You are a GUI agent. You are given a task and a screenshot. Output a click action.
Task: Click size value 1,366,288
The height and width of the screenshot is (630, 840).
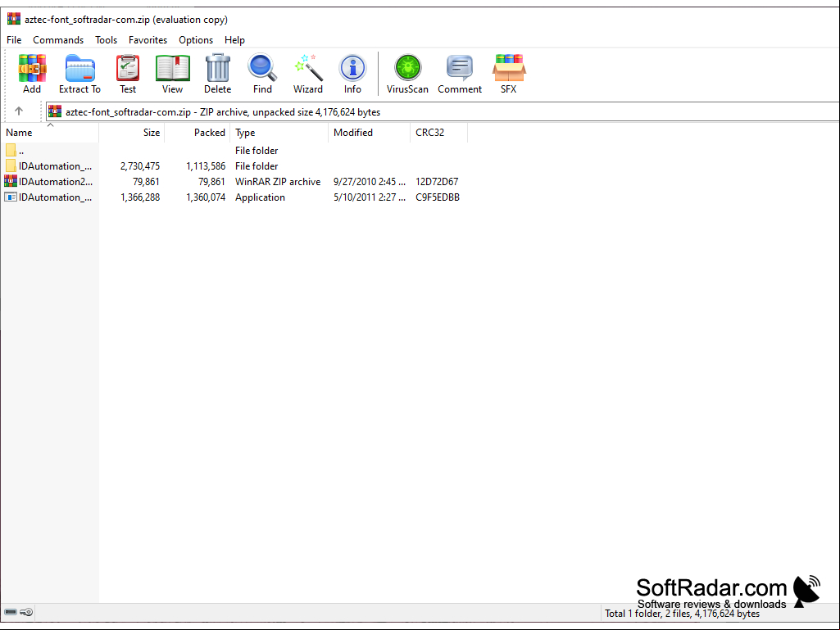click(x=140, y=197)
